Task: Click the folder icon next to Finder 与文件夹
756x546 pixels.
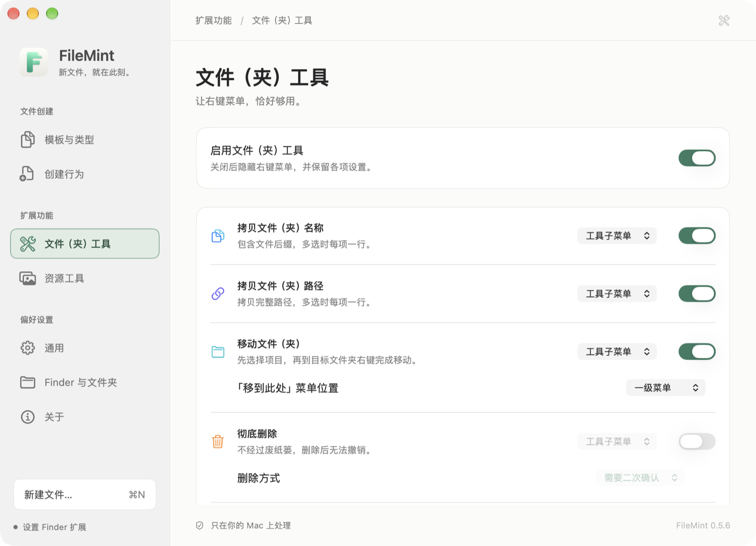Action: point(27,382)
